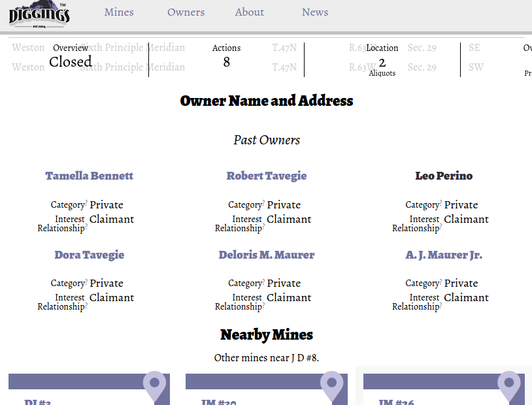Image resolution: width=532 pixels, height=405 pixels.
Task: Click the Interest Relationship help mark under Dora Tavegie
Action: point(86,304)
